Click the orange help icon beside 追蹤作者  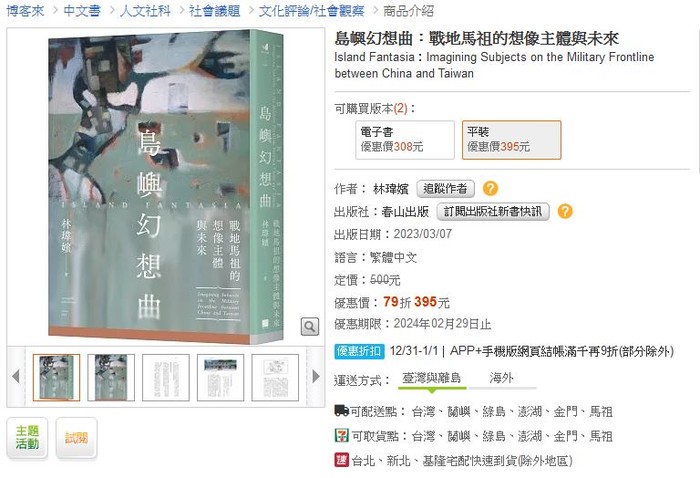(x=490, y=189)
